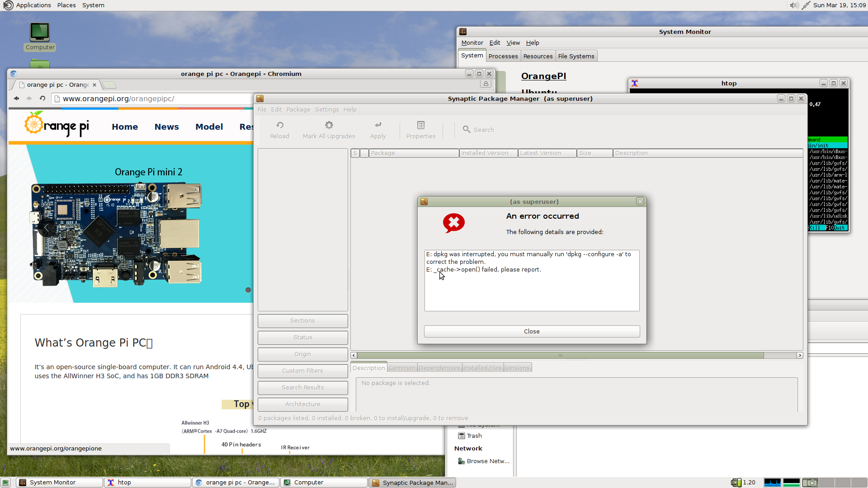
Task: Click the left scroll arrow of package list
Action: (354, 355)
